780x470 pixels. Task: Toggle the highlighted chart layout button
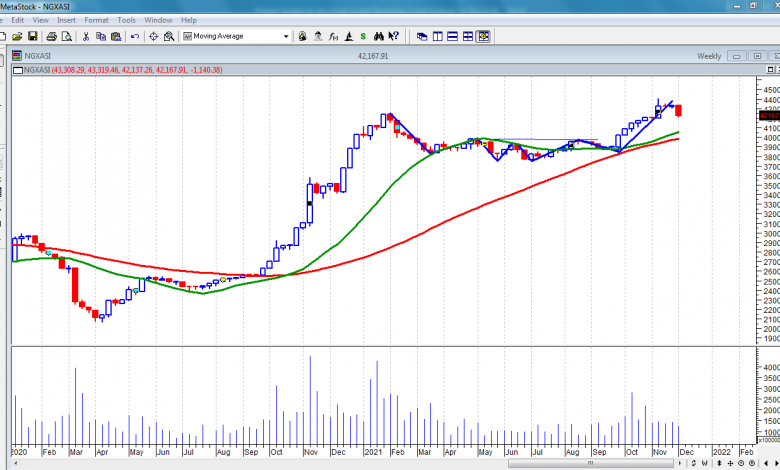pos(483,36)
